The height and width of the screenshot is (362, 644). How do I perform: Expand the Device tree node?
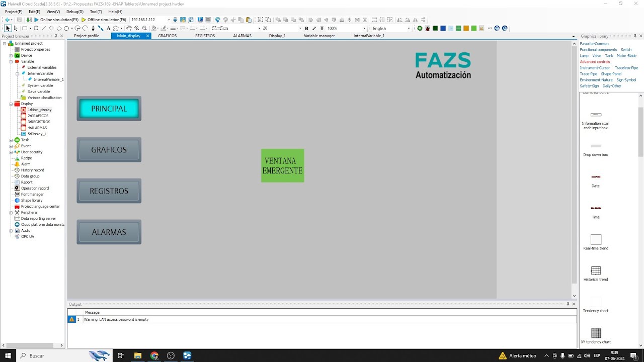click(11, 55)
